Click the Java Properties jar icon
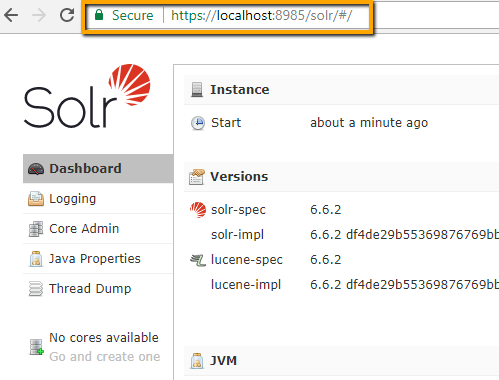The image size is (499, 380). coord(36,259)
